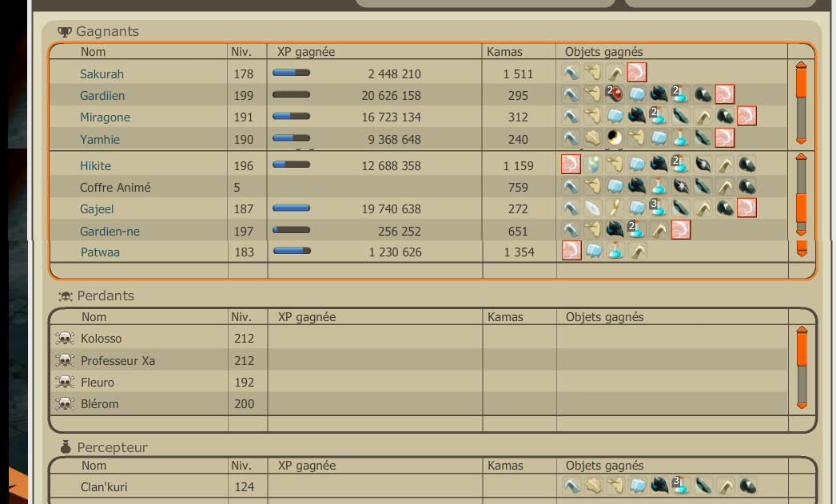Click the beige shell item in Clan'kuri's row
This screenshot has width=836, height=504.
coord(593,486)
